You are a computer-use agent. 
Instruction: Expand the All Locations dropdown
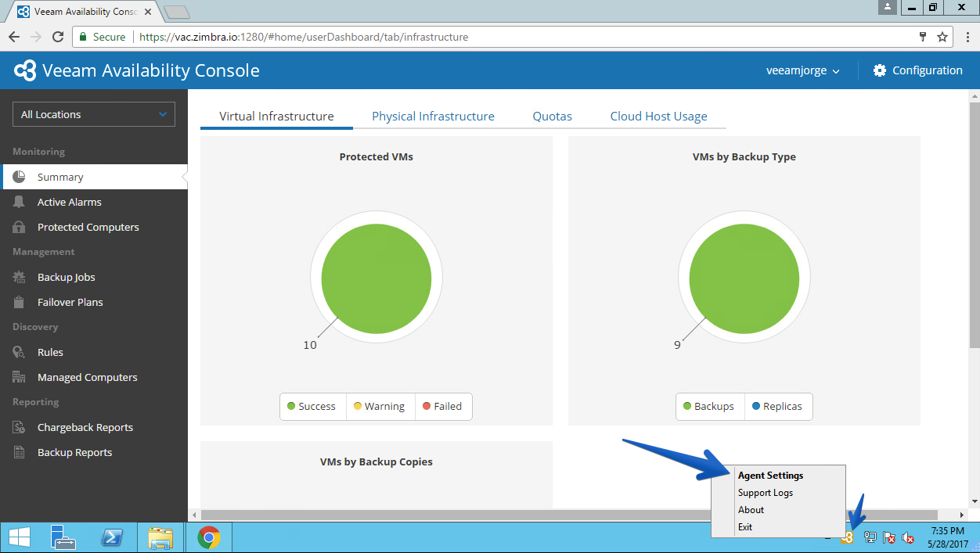click(94, 114)
